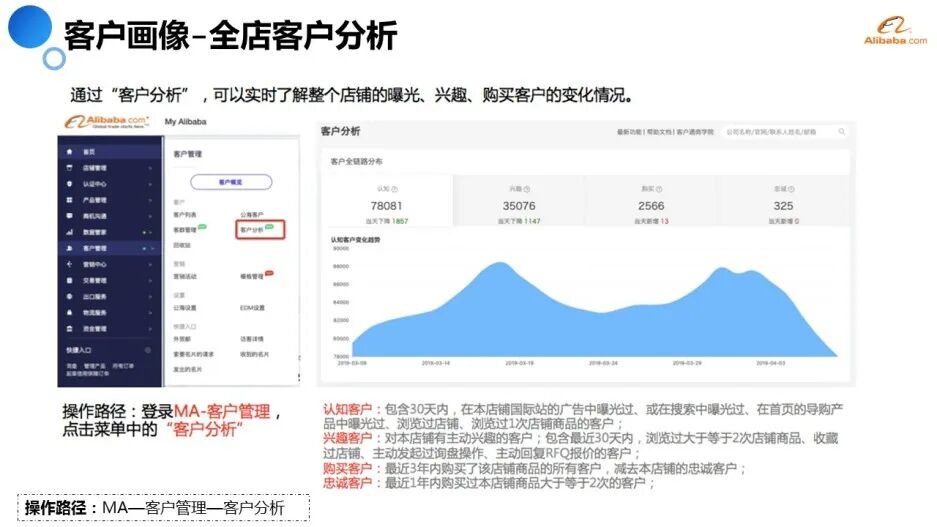Open 首页 in the sidebar menu
The width and height of the screenshot is (937, 527).
coord(110,152)
